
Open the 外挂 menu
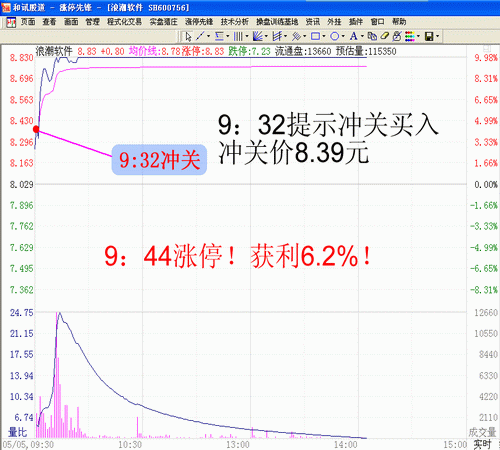(x=334, y=22)
